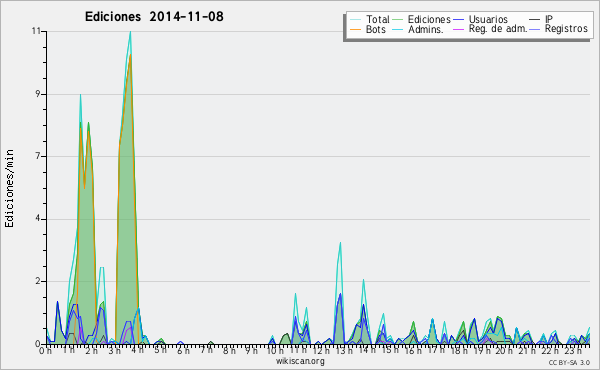The height and width of the screenshot is (370, 600).
Task: Click the y-axis value '11'
Action: pyautogui.click(x=36, y=31)
